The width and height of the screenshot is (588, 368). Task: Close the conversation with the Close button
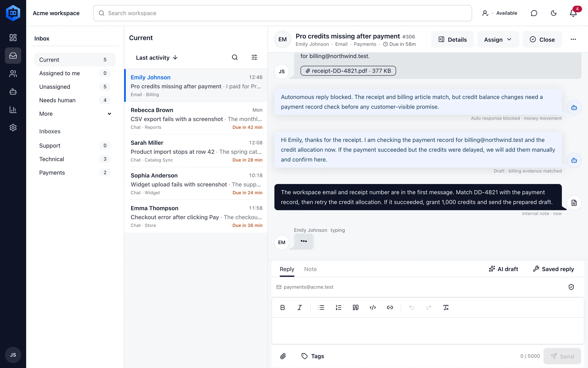[542, 39]
